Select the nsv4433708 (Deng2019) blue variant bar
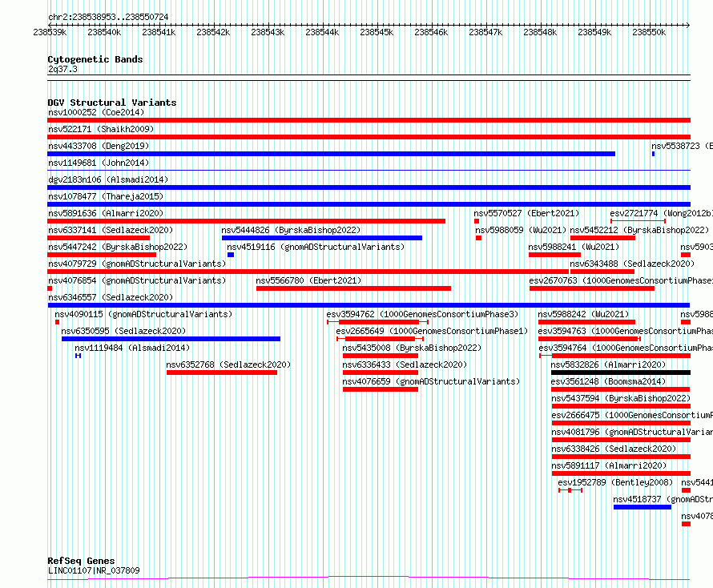This screenshot has height=588, width=713. tap(331, 154)
